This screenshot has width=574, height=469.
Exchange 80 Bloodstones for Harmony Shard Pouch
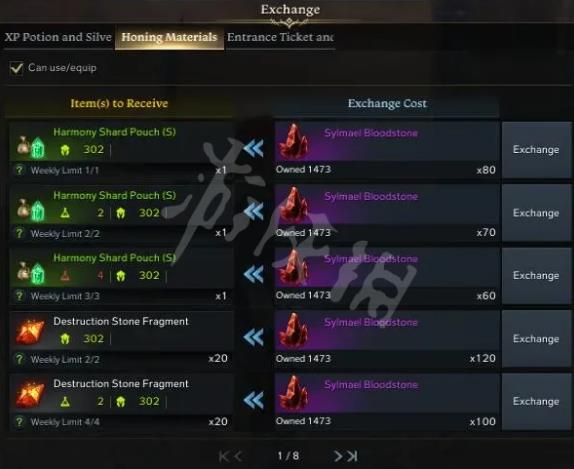point(536,150)
